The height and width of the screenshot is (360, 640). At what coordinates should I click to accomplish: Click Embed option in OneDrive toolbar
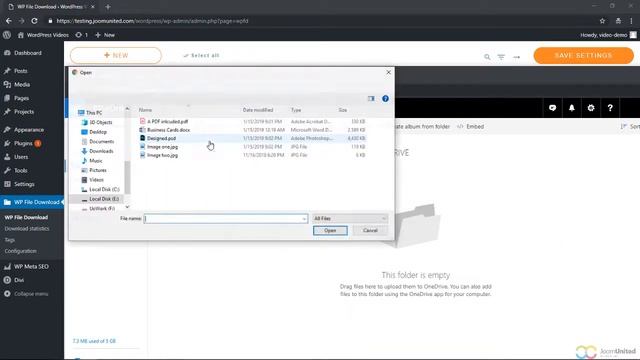coord(471,127)
